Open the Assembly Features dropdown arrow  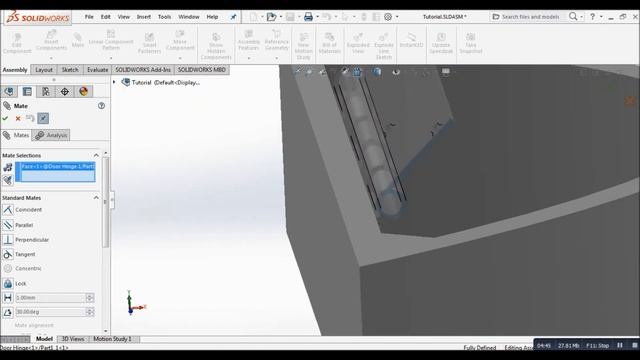[249, 58]
